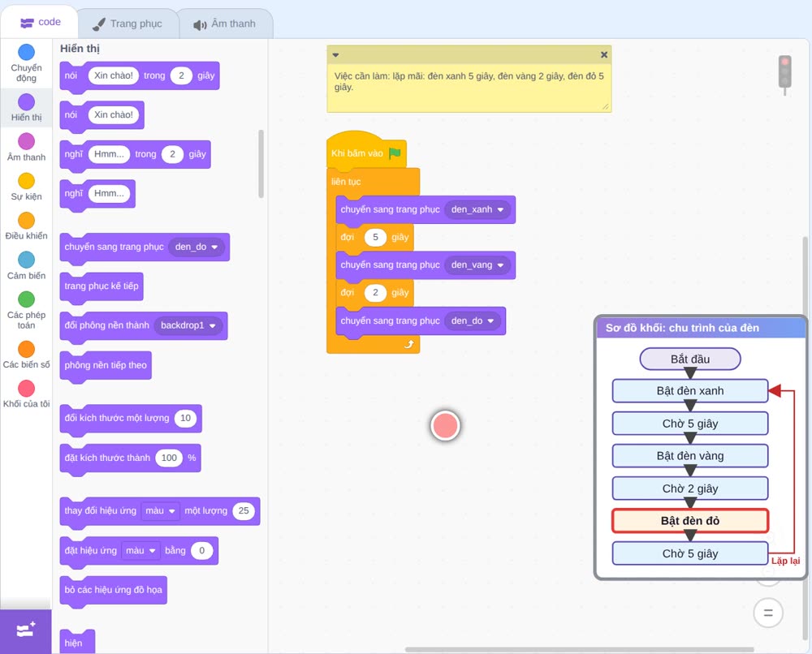Screen dimensions: 812x654
Task: Click the green flag on the hat block
Action: tap(395, 153)
